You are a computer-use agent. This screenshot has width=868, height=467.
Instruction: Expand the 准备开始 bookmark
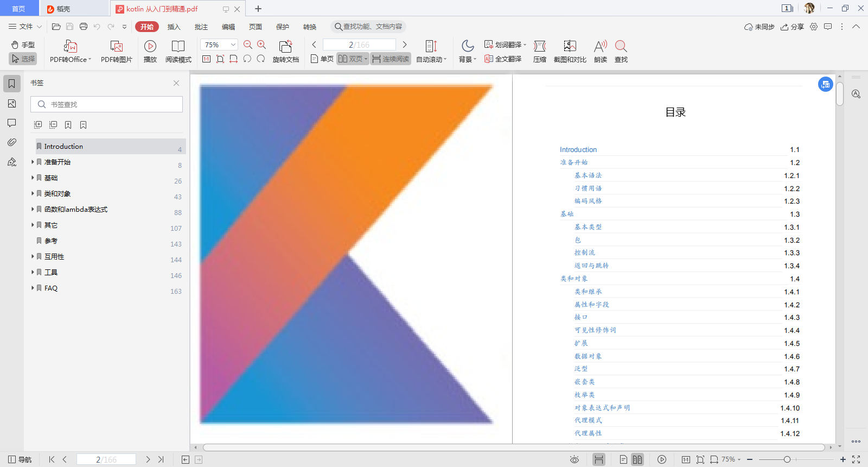(x=33, y=162)
